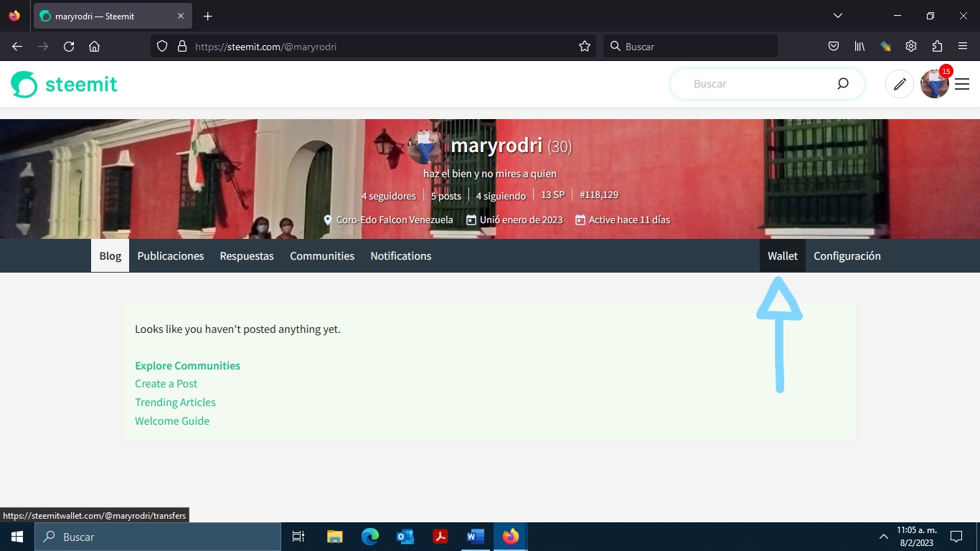Open the compose post pencil icon
Image resolution: width=980 pixels, height=551 pixels.
click(900, 84)
